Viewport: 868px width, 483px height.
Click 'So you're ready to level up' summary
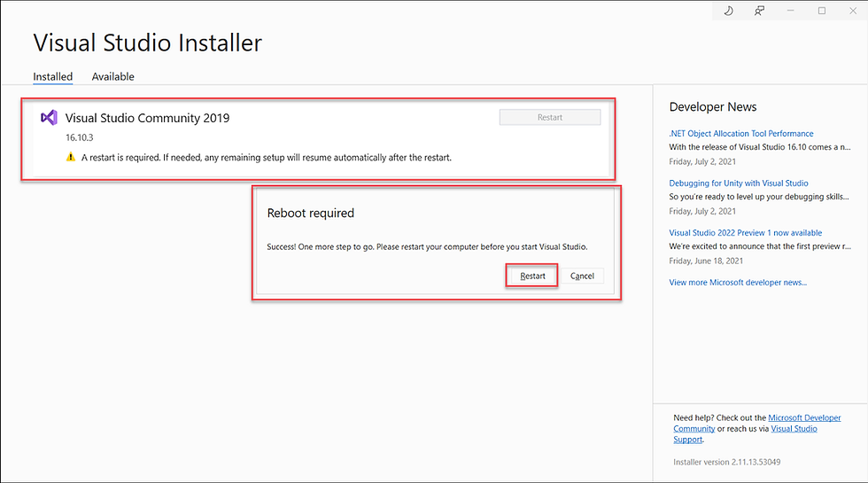(759, 197)
